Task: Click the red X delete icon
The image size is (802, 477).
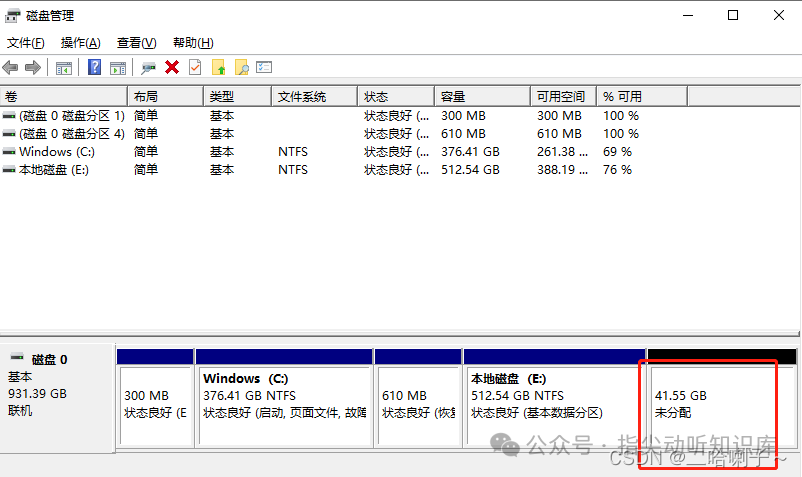Action: tap(172, 67)
